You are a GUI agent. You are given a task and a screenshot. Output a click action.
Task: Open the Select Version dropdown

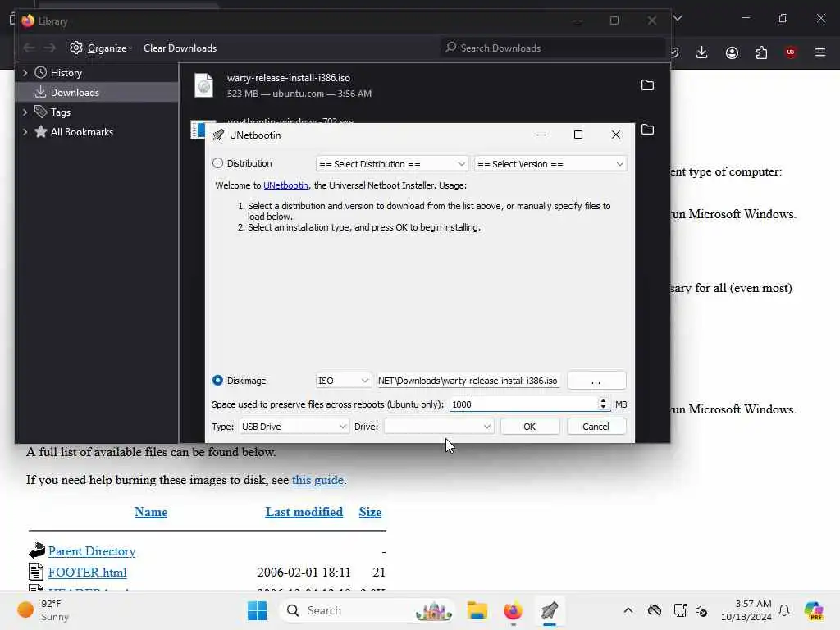click(550, 164)
